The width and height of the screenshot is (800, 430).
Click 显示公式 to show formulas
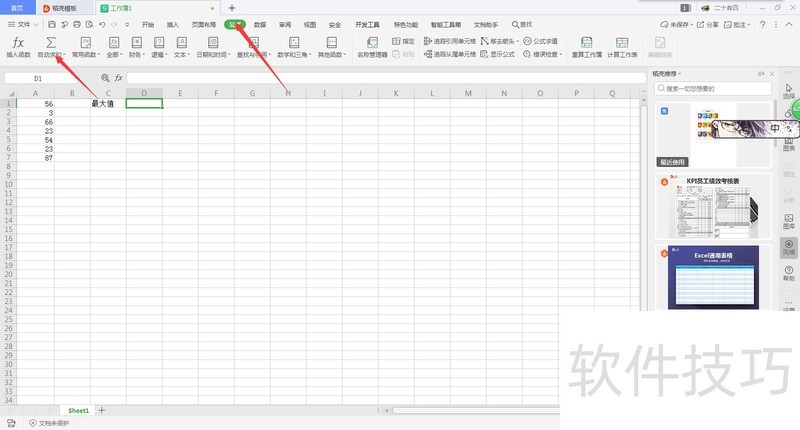coord(497,54)
